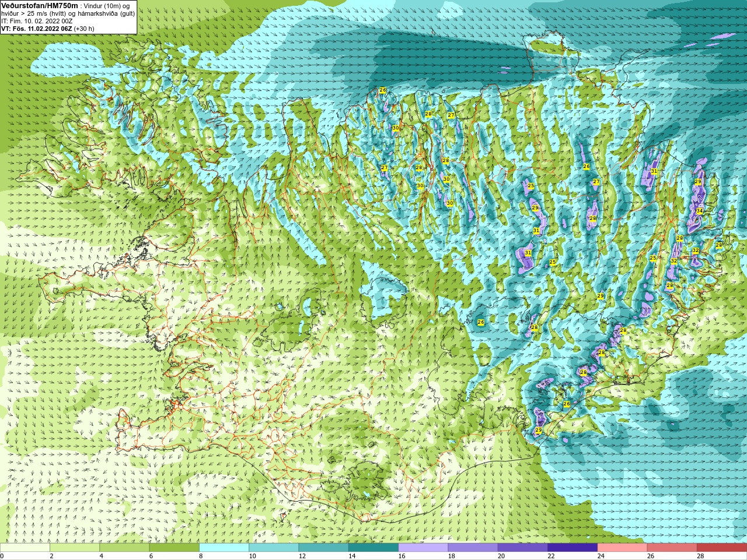Click the 'hviður > 25 m/s' description line
The image size is (747, 560).
point(68,13)
